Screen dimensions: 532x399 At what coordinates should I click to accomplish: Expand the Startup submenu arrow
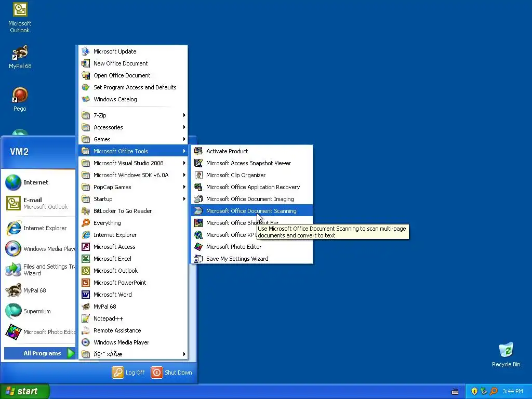(x=184, y=199)
